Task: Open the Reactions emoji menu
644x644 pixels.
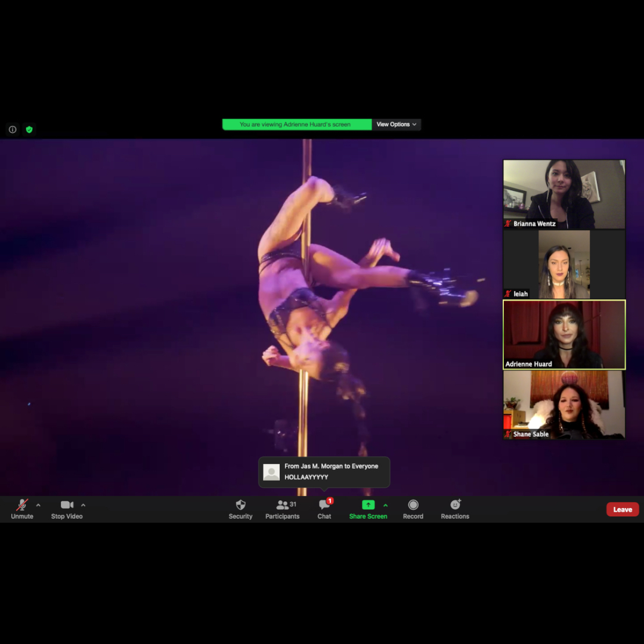Action: [455, 509]
